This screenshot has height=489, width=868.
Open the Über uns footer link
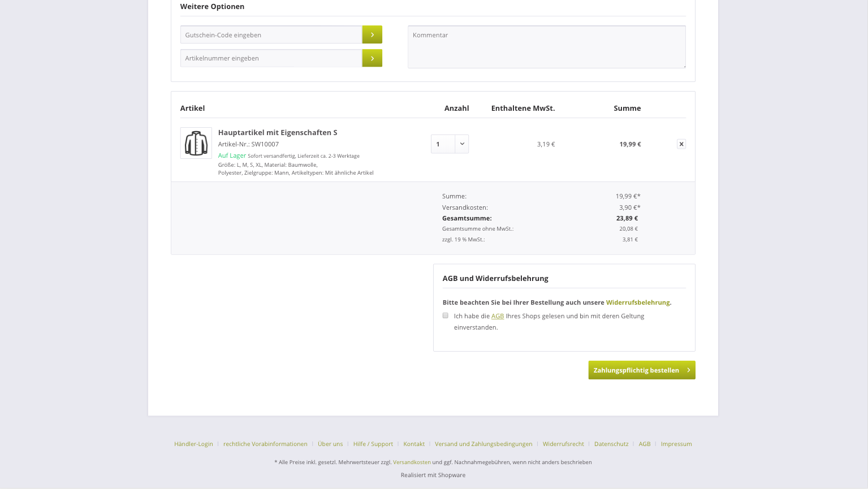[330, 444]
